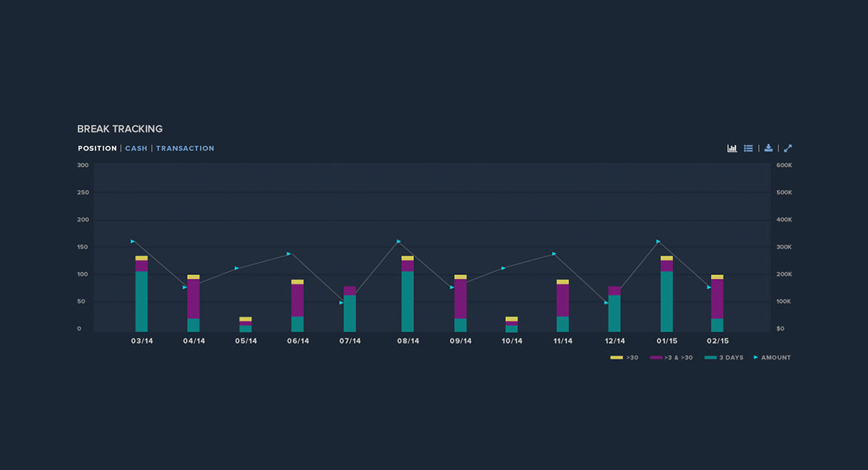The image size is (868, 470).
Task: Click the amount marker above 06/14
Action: click(x=289, y=254)
